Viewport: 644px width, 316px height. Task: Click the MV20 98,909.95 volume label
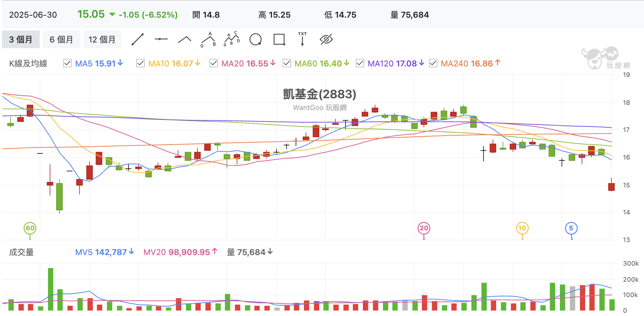pyautogui.click(x=180, y=252)
